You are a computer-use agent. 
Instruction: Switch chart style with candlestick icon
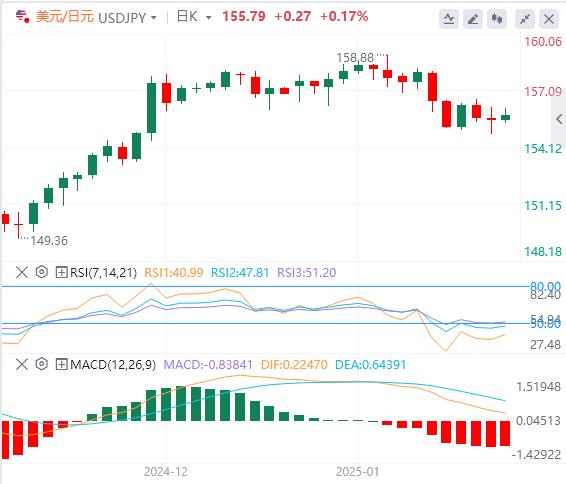pos(497,19)
